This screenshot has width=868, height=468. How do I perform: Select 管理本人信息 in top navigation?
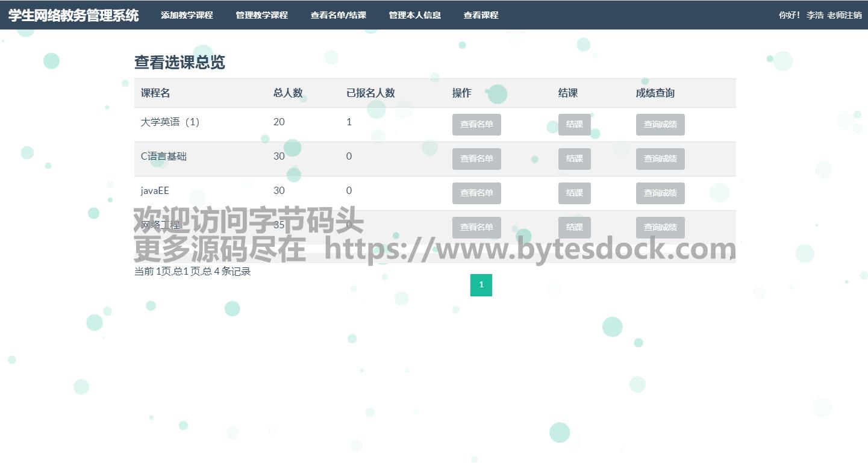tap(414, 15)
